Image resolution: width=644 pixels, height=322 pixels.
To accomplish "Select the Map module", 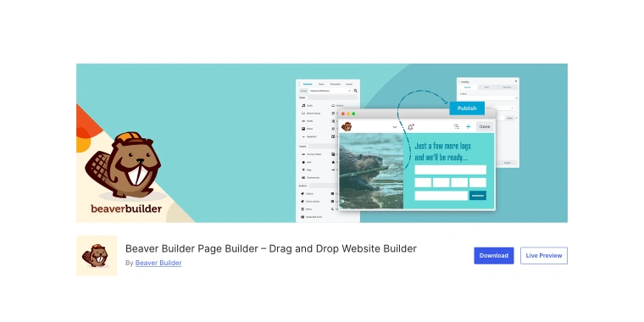I will click(307, 169).
